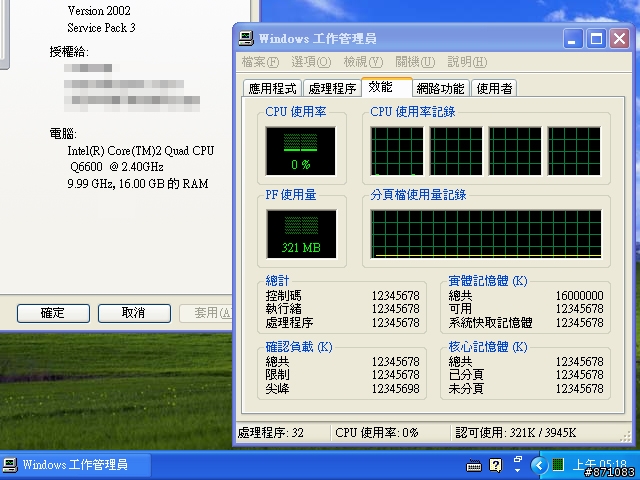The image size is (640, 480).
Task: Maximize the Task Manager window
Action: point(596,39)
